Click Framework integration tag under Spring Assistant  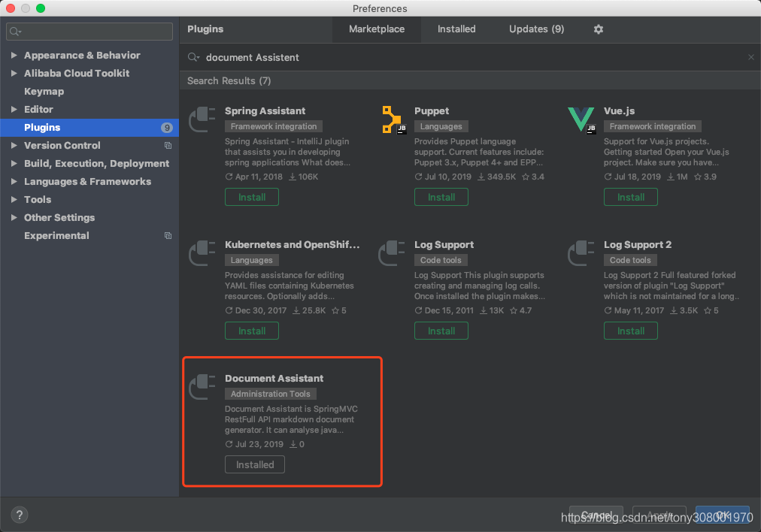point(274,126)
